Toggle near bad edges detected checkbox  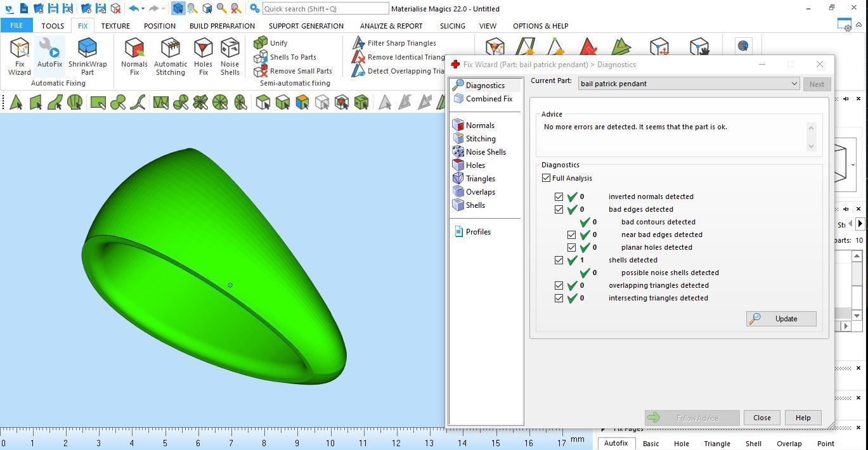click(571, 235)
